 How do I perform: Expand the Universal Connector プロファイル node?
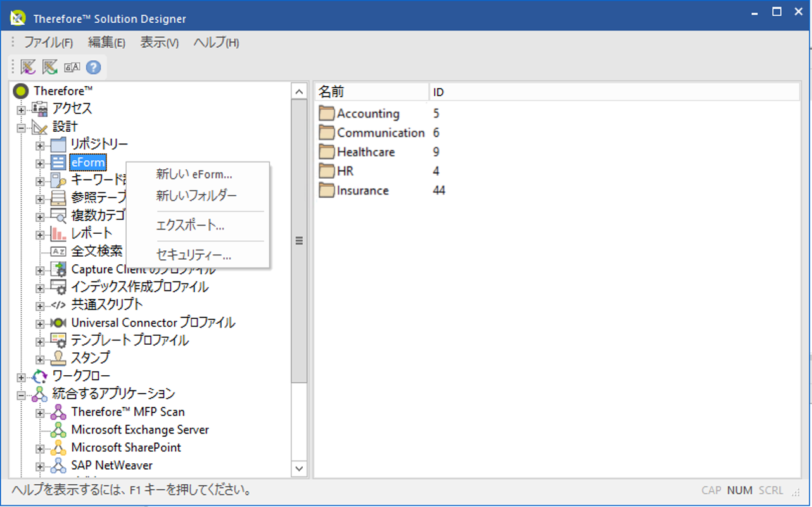click(x=40, y=323)
